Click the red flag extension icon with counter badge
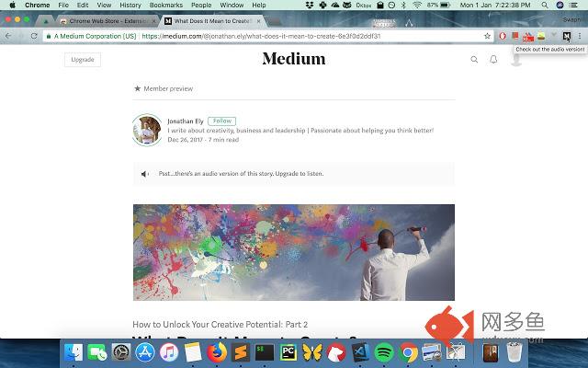This screenshot has width=588, height=368. tap(528, 37)
